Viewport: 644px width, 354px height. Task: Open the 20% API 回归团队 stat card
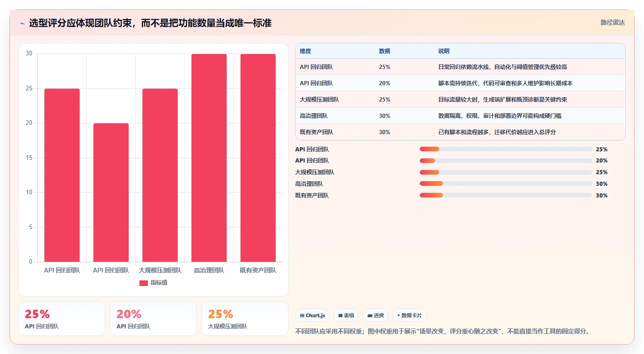pos(153,319)
